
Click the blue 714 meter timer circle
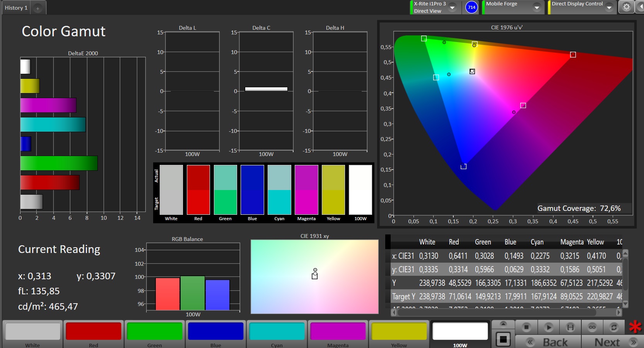pyautogui.click(x=471, y=7)
